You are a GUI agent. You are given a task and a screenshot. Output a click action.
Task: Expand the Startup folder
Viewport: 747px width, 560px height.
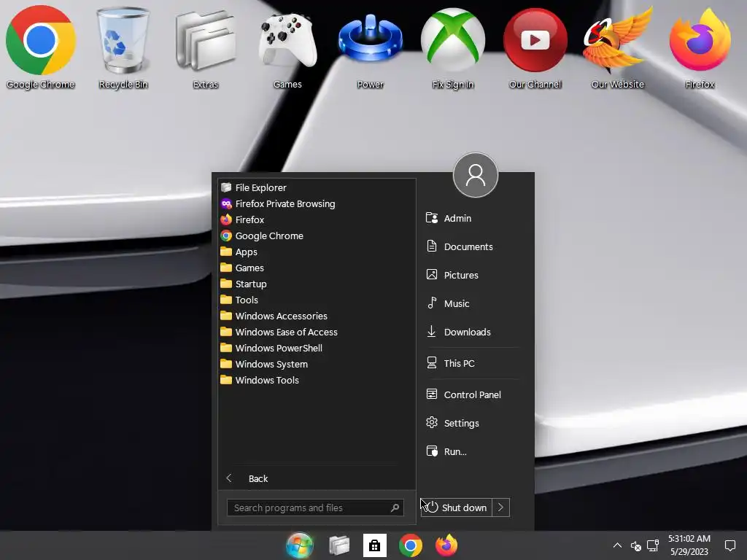tap(317, 284)
